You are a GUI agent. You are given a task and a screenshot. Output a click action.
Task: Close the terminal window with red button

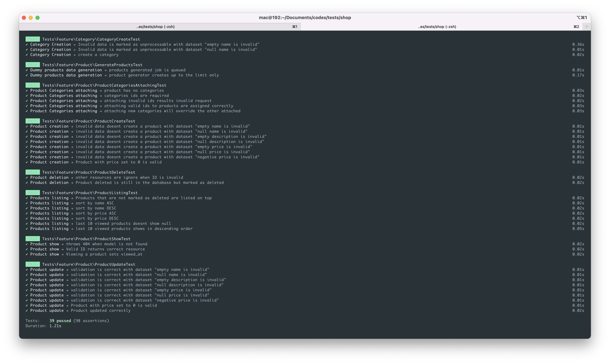coord(24,18)
